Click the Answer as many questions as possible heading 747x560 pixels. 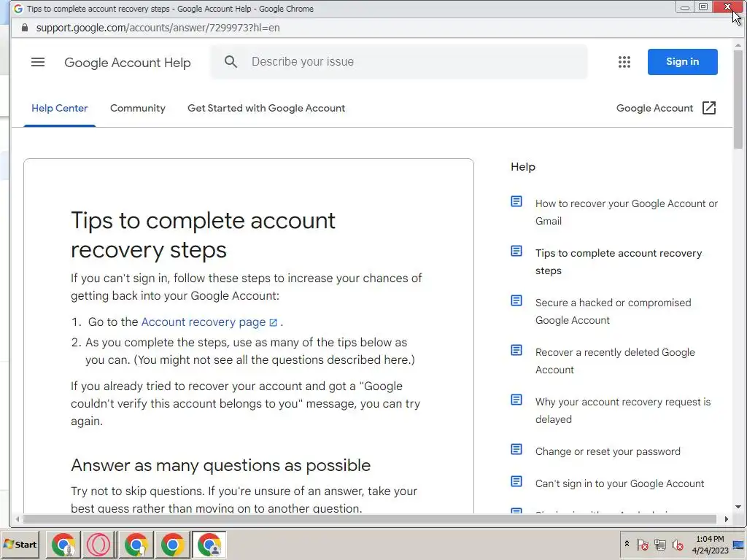point(220,465)
